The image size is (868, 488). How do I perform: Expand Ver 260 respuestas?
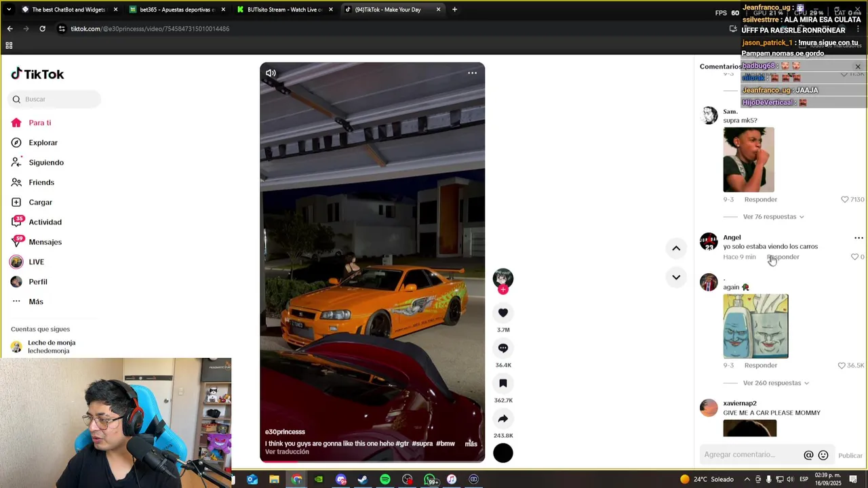point(776,383)
